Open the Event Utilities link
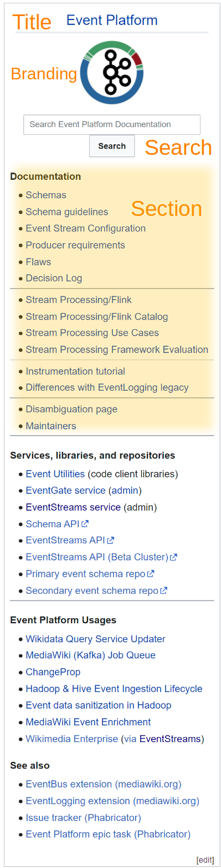The height and width of the screenshot is (868, 221). [55, 475]
